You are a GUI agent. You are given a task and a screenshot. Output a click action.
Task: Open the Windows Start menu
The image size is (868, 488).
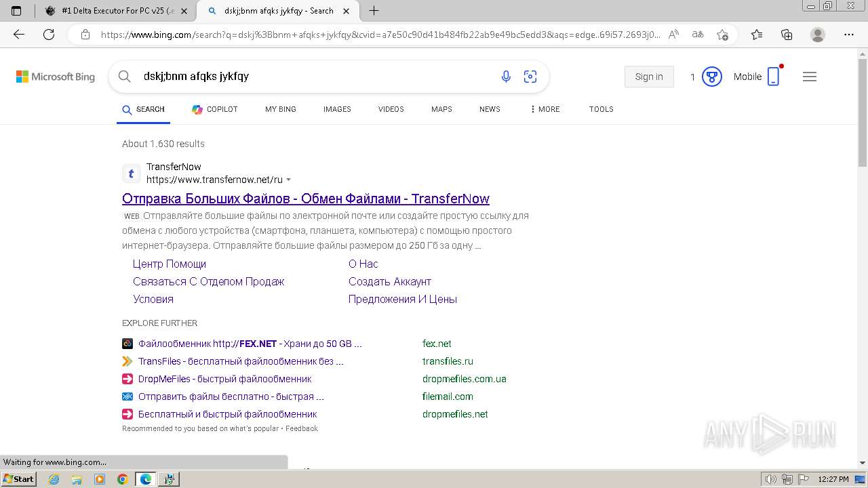[x=18, y=479]
